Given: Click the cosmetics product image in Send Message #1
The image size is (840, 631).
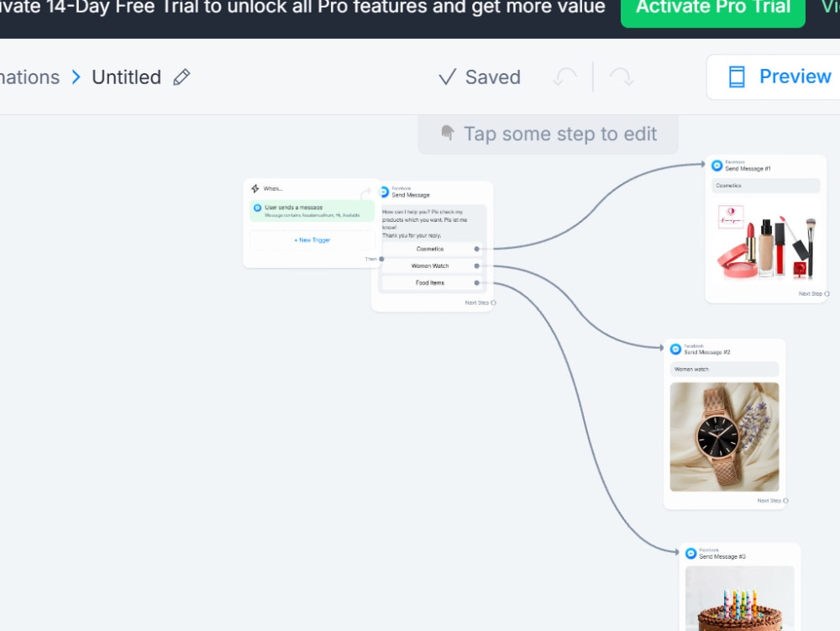Looking at the screenshot, I should click(x=766, y=242).
